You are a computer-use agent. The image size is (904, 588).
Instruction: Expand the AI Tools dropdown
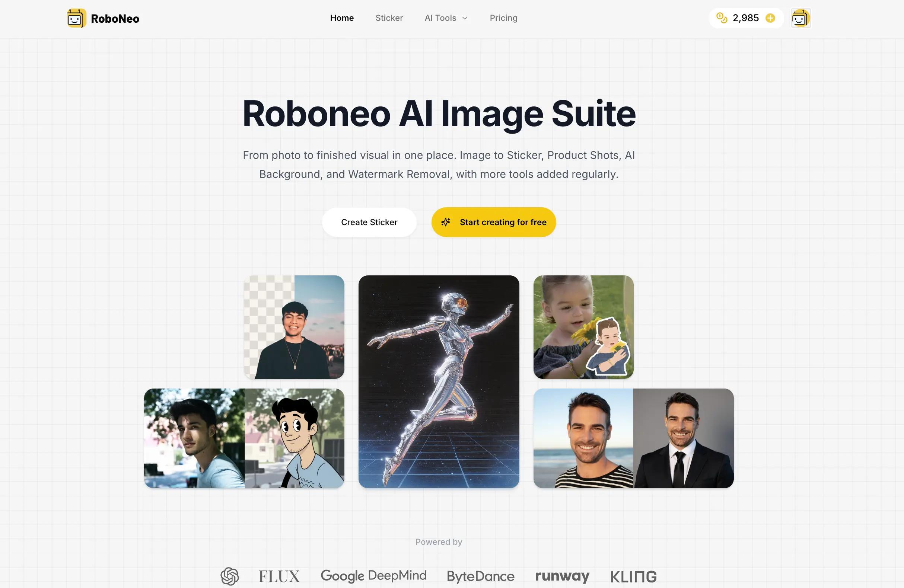click(446, 18)
